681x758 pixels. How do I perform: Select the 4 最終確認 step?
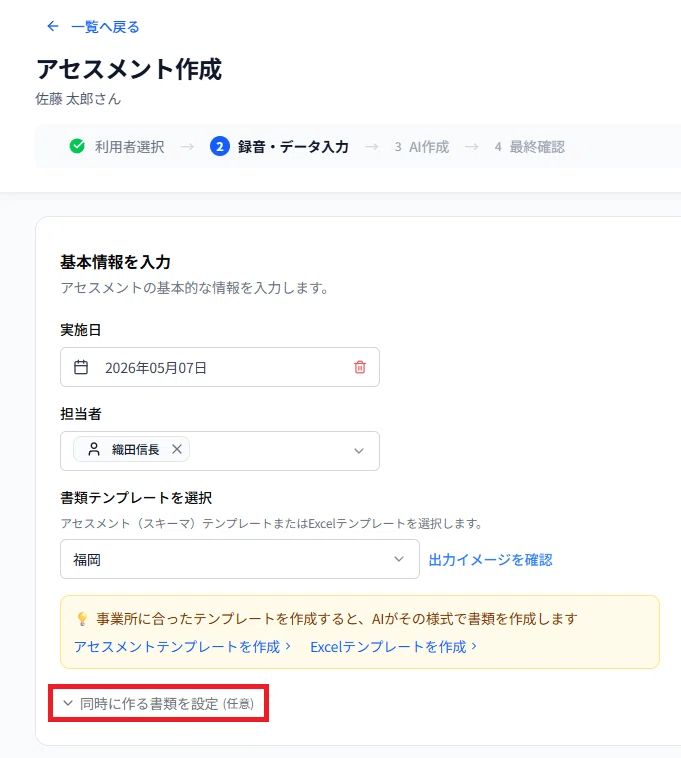(x=530, y=146)
